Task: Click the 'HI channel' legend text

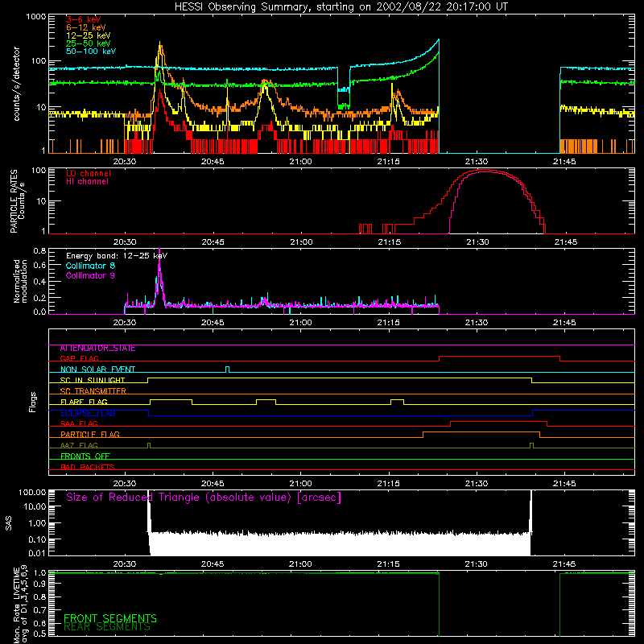Action: coord(87,182)
